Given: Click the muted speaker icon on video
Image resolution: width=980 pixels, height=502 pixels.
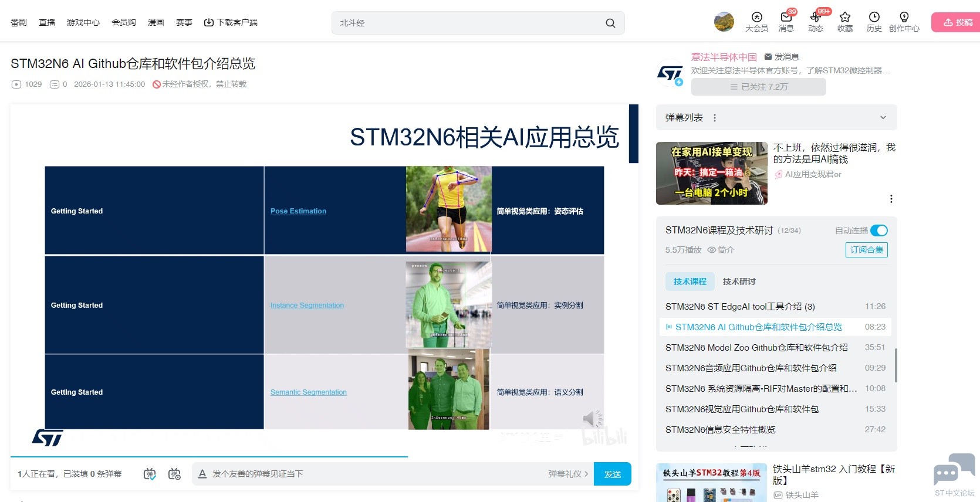Looking at the screenshot, I should pyautogui.click(x=593, y=418).
